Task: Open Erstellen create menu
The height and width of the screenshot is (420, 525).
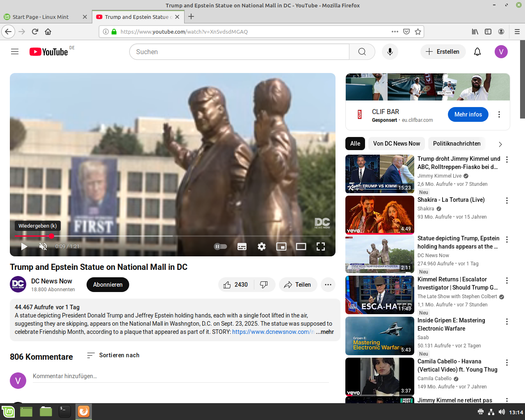Action: (x=443, y=52)
